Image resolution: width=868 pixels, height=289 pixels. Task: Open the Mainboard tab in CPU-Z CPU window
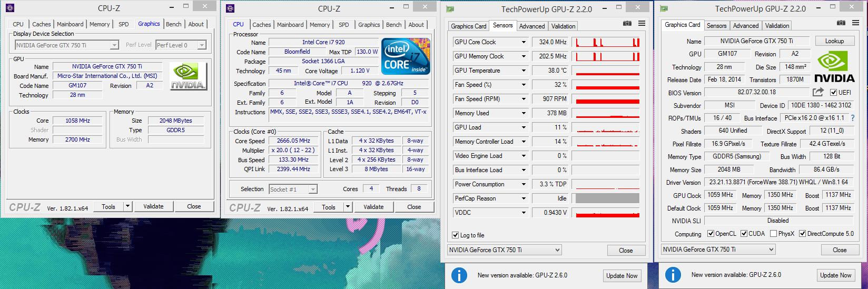[x=290, y=25]
